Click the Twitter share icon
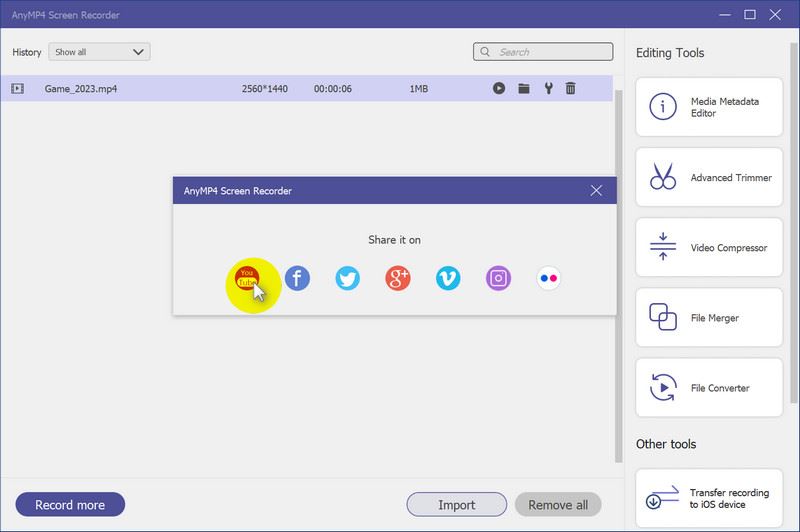 [347, 279]
